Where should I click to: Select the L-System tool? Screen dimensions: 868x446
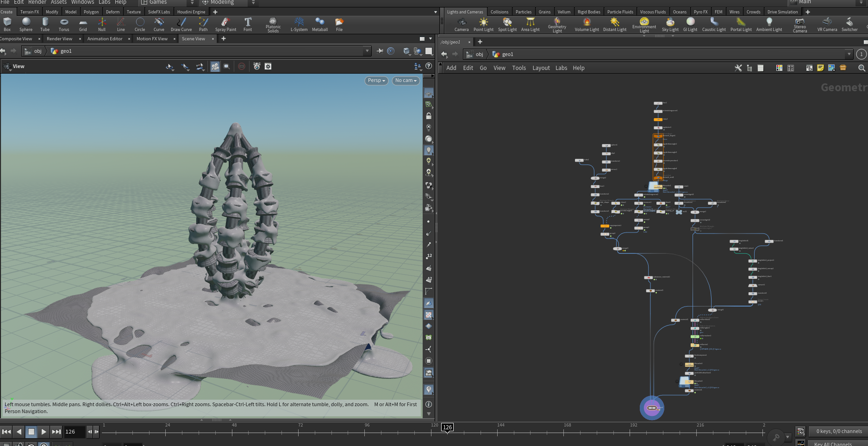point(299,24)
